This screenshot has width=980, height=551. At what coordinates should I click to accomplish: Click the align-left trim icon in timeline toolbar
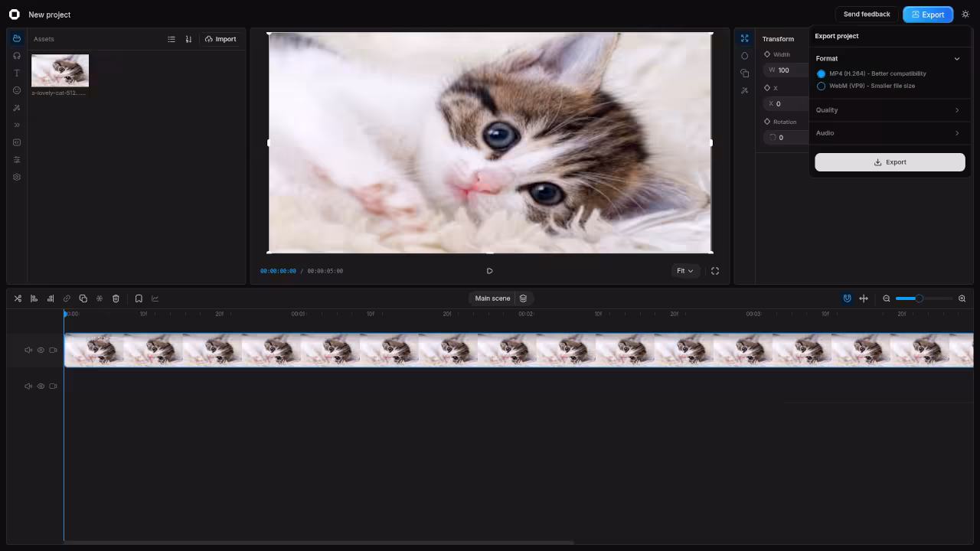coord(34,298)
